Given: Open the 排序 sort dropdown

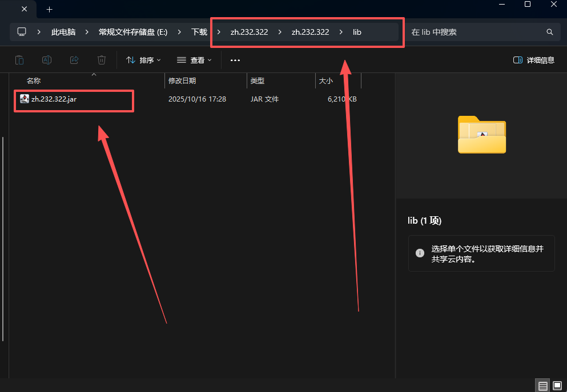Looking at the screenshot, I should tap(143, 60).
